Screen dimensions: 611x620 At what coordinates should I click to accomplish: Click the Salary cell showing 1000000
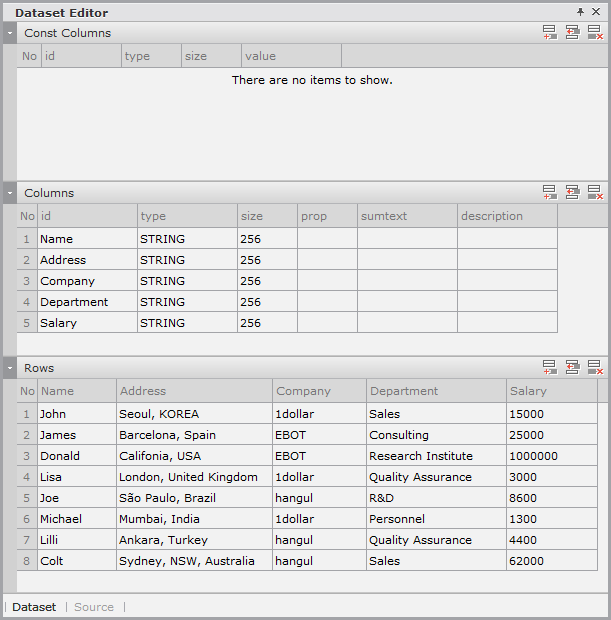[x=551, y=456]
